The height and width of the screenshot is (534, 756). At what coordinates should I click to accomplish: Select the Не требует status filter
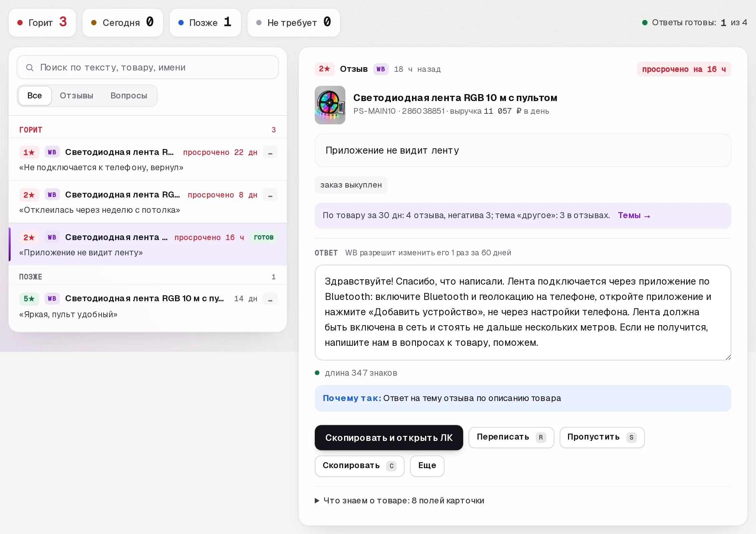click(x=294, y=23)
